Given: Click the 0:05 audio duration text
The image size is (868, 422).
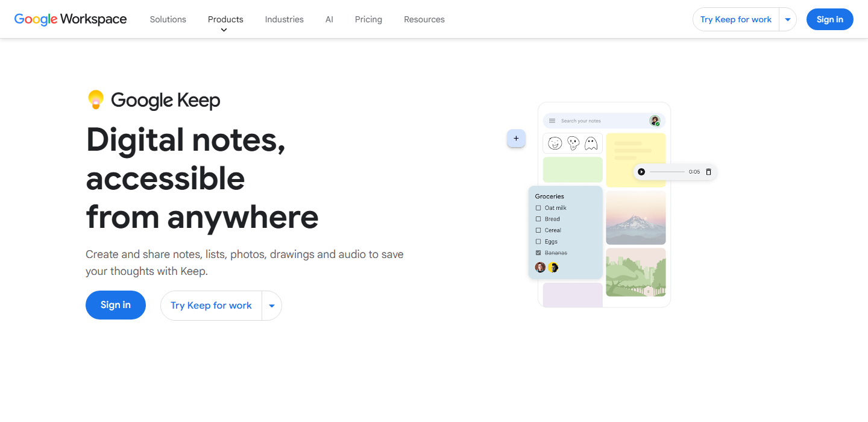Looking at the screenshot, I should tap(694, 172).
